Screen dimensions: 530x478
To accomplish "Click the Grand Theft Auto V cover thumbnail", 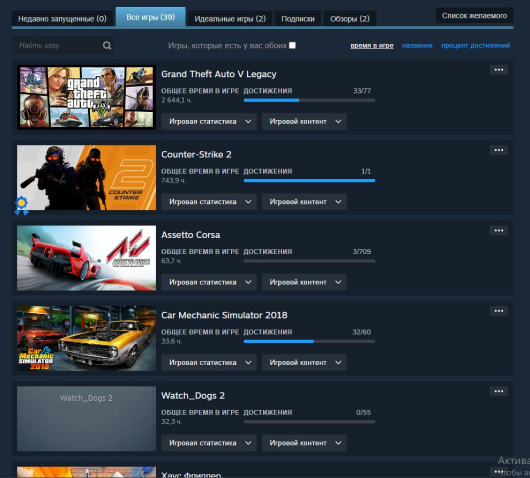I will click(87, 97).
